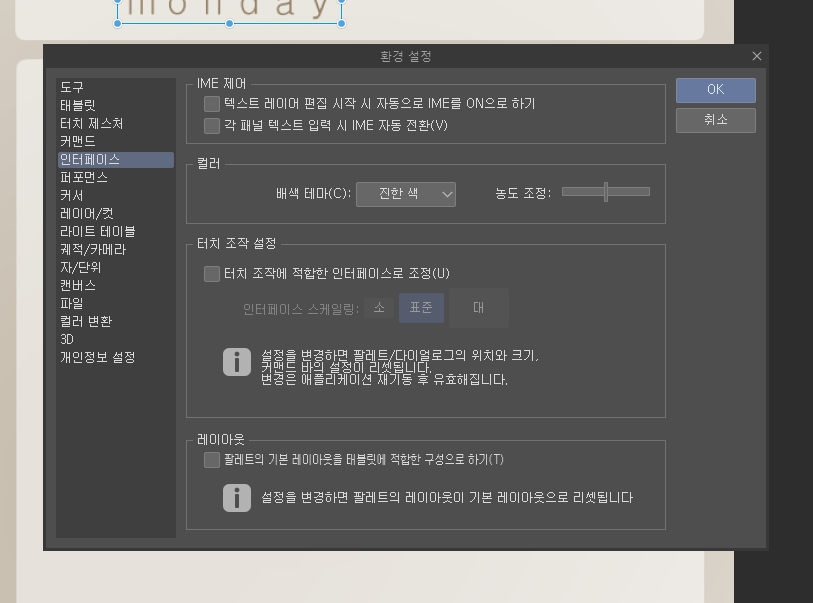Select the 자/단위 category
813x603 pixels.
pos(115,267)
